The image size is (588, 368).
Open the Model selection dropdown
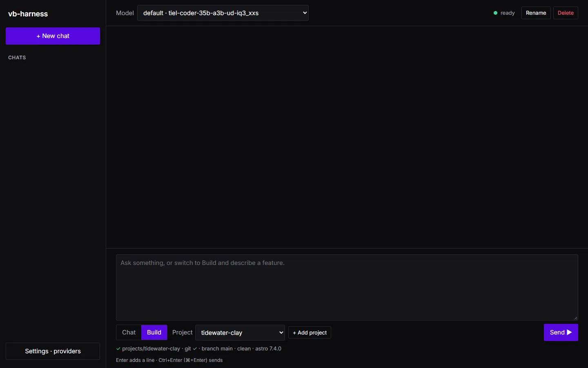tap(223, 13)
